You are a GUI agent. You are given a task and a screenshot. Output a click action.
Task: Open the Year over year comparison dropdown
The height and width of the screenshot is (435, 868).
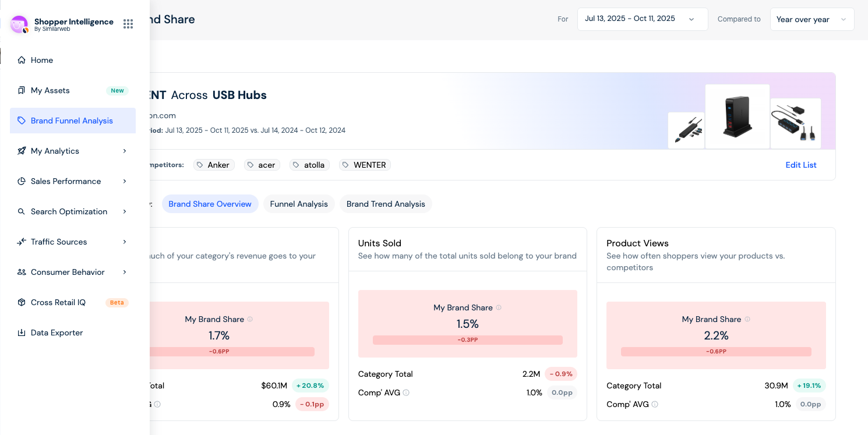pyautogui.click(x=812, y=19)
